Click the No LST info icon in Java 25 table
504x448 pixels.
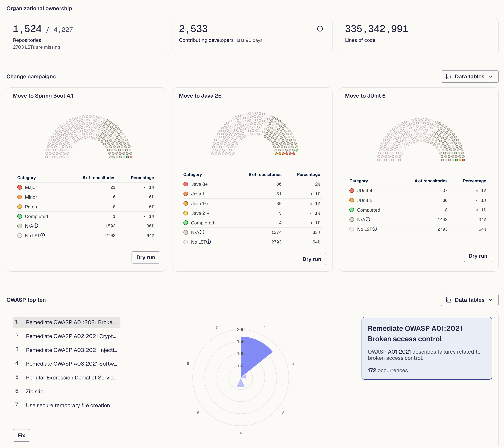(209, 242)
